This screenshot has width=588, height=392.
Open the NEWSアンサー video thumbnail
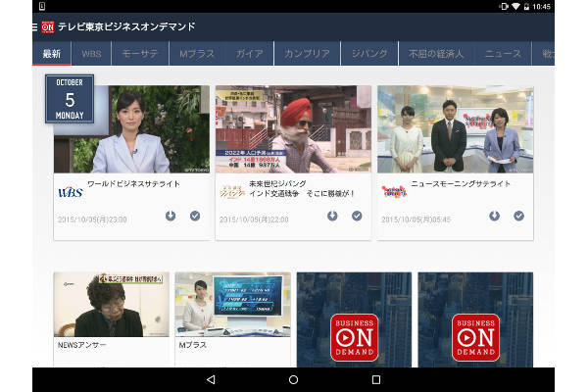click(112, 305)
